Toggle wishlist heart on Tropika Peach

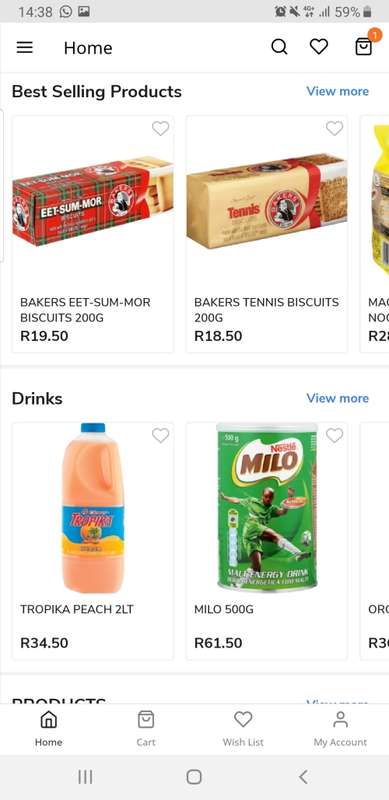160,435
